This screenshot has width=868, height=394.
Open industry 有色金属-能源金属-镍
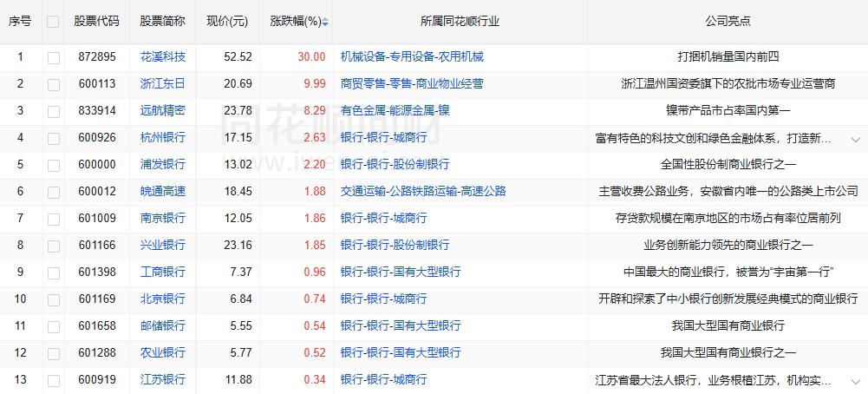point(395,110)
